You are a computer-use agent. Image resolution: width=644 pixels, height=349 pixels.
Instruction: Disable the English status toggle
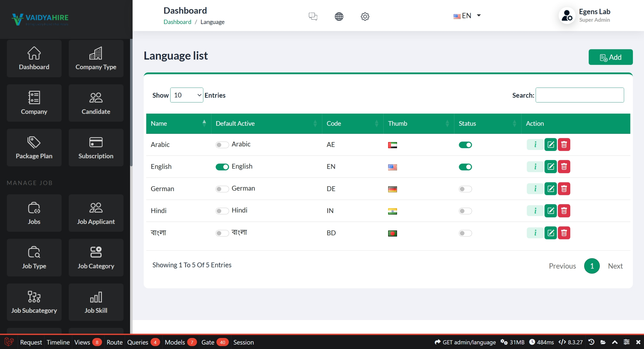(465, 167)
